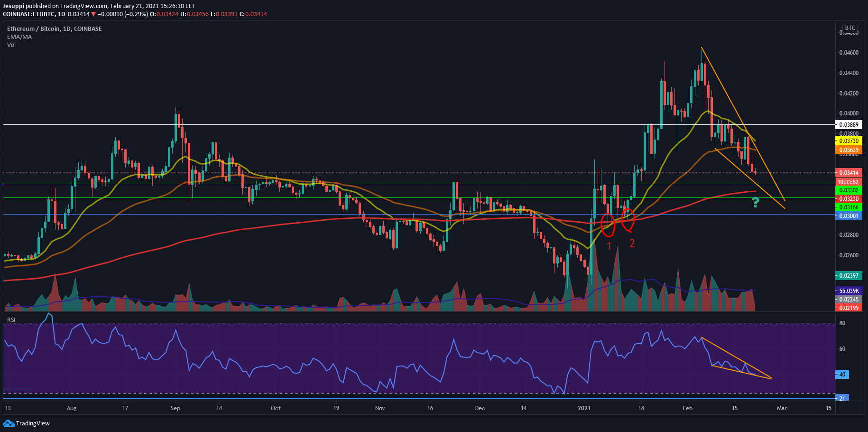Viewport: 868px width, 432px height.
Task: Click the 2021 label on the time axis
Action: tap(584, 408)
